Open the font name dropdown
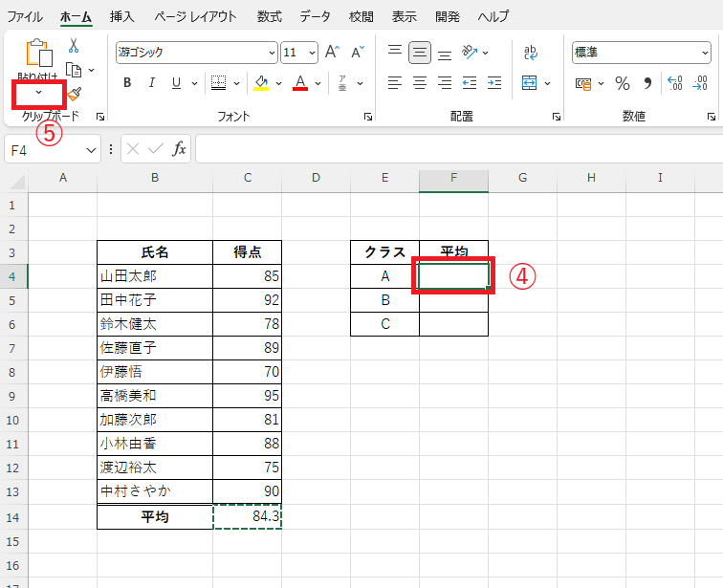723x588 pixels. click(272, 53)
